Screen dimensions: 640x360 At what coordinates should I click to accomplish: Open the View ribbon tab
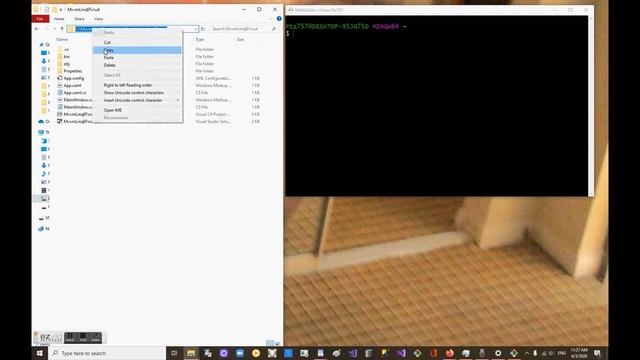coord(98,19)
